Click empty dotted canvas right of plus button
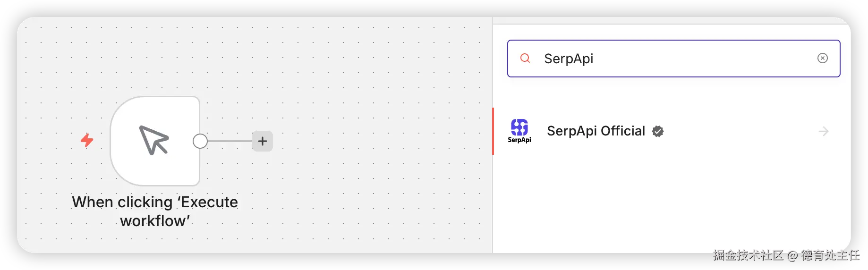868x270 pixels. pos(378,142)
